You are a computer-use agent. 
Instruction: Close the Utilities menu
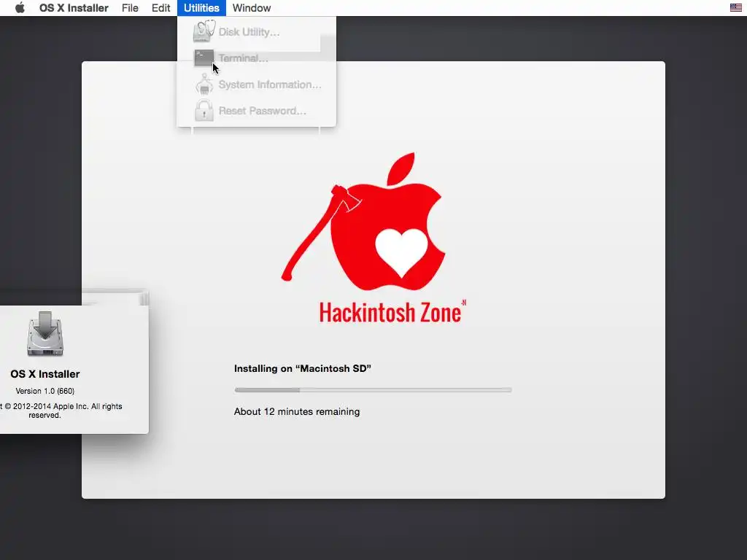(x=201, y=8)
